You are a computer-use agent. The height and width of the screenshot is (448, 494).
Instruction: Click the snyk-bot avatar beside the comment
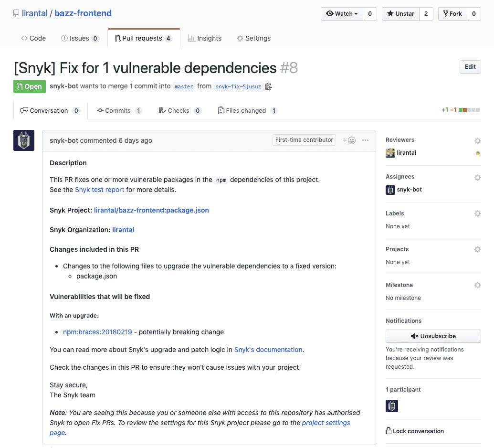click(x=24, y=140)
